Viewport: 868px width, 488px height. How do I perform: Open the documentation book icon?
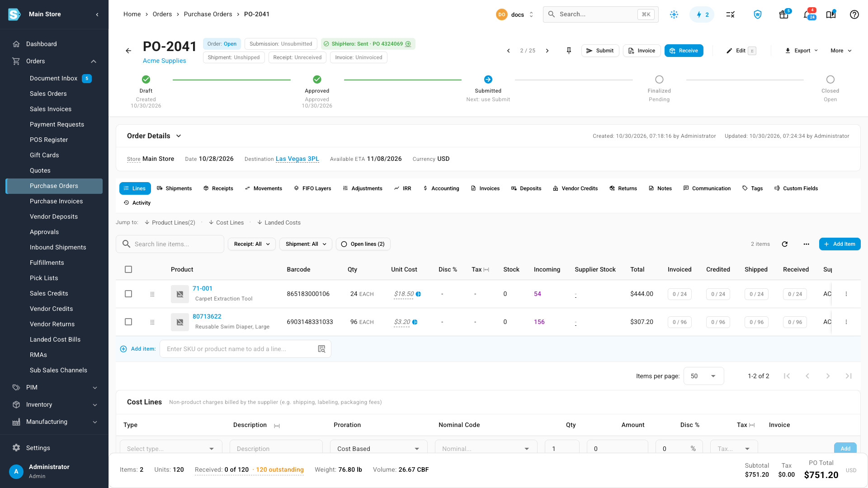point(831,14)
